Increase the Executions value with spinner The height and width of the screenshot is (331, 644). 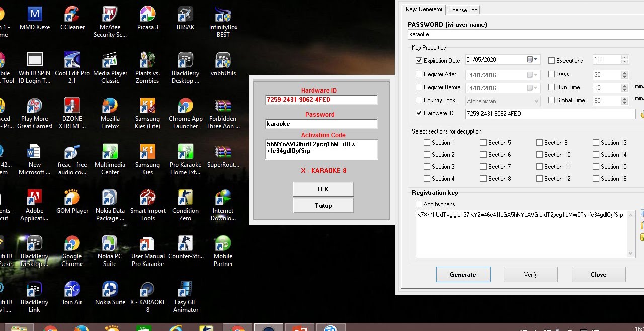pyautogui.click(x=625, y=57)
